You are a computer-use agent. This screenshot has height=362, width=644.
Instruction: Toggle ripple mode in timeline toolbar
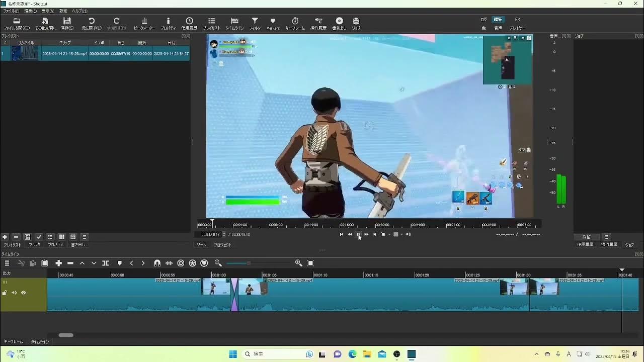pos(181,263)
